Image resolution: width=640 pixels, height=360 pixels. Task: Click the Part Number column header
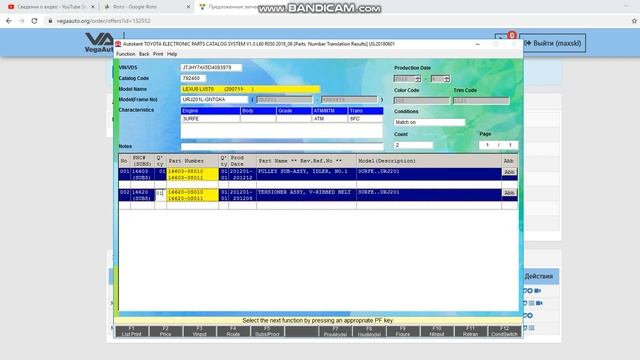coord(192,161)
